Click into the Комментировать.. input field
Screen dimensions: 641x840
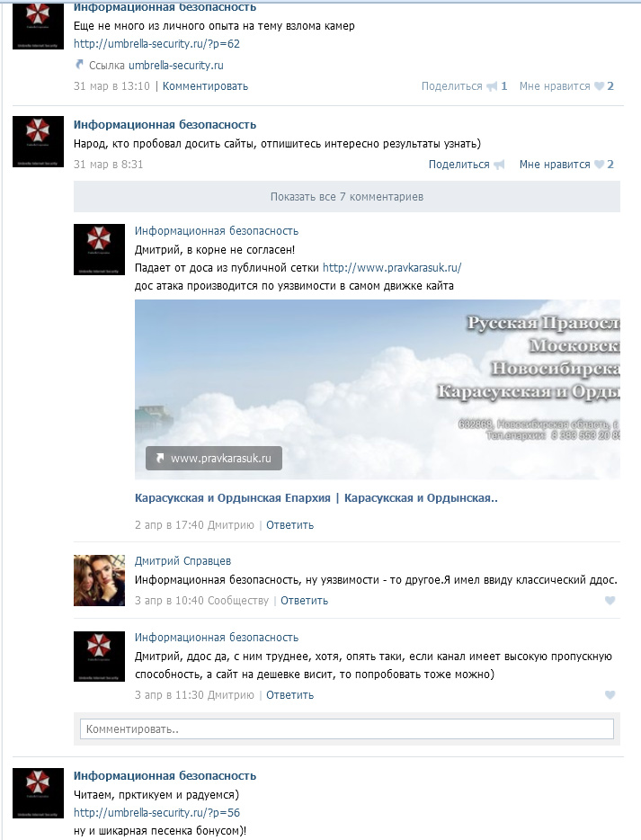point(346,729)
